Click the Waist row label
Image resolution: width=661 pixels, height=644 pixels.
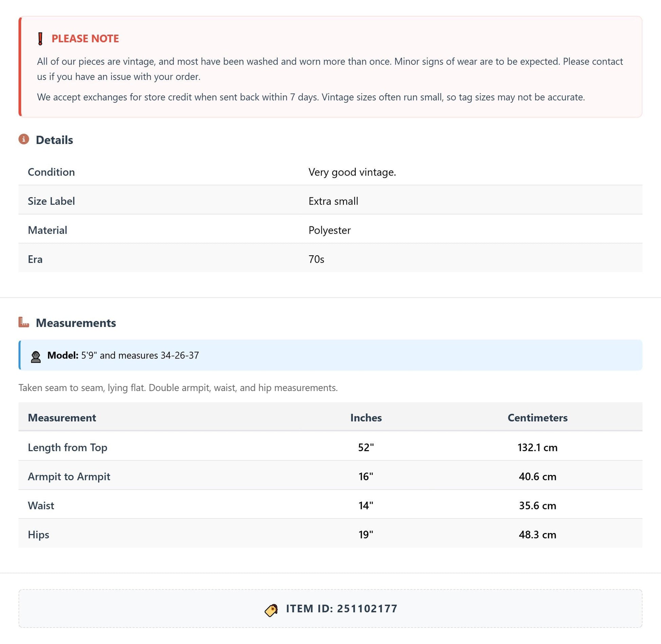pos(41,505)
